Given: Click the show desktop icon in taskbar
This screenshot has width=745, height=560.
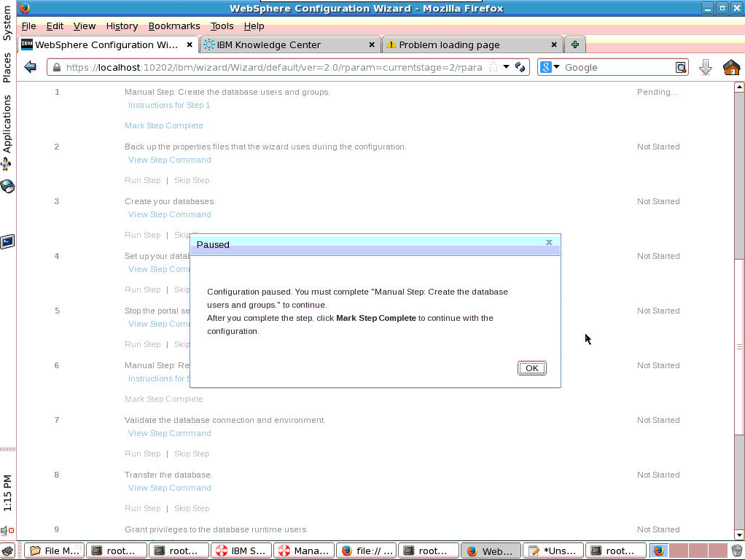Looking at the screenshot, I should [7, 551].
